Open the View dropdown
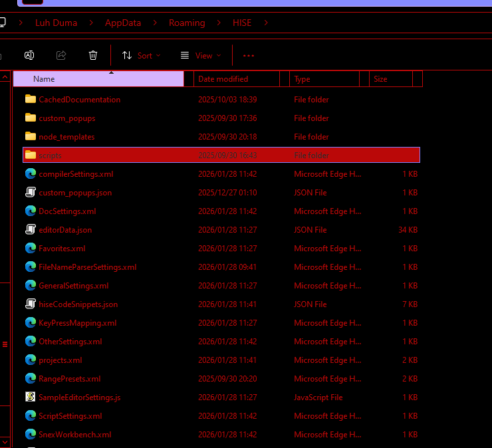The height and width of the screenshot is (448, 492). pyautogui.click(x=201, y=56)
